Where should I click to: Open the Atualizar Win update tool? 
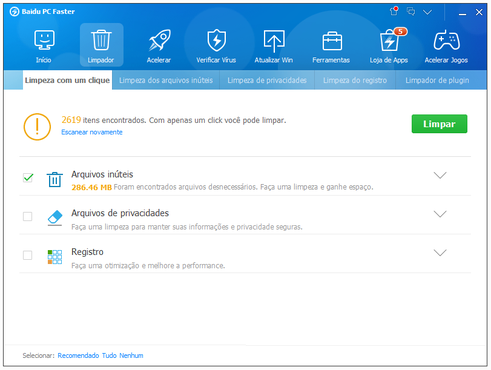(x=274, y=46)
